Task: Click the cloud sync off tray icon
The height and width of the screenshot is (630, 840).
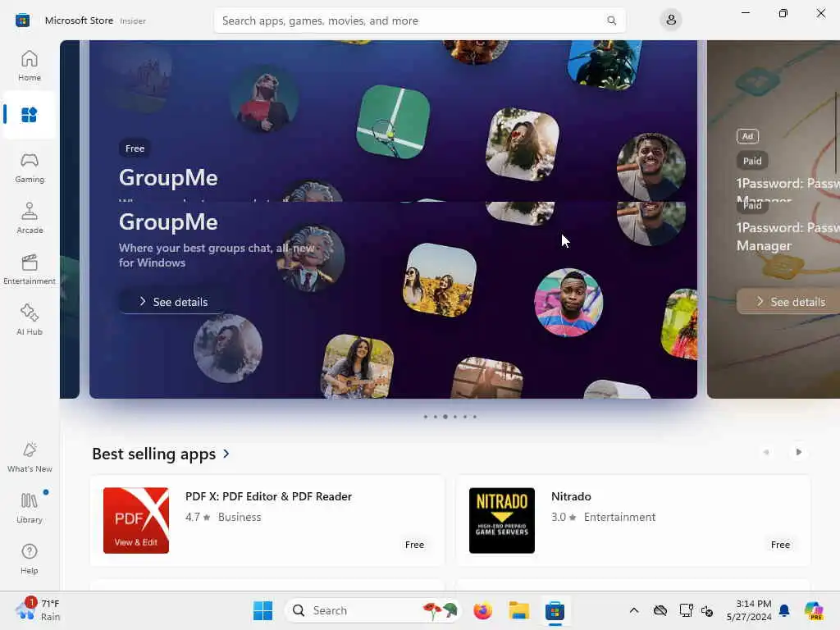Action: tap(660, 610)
